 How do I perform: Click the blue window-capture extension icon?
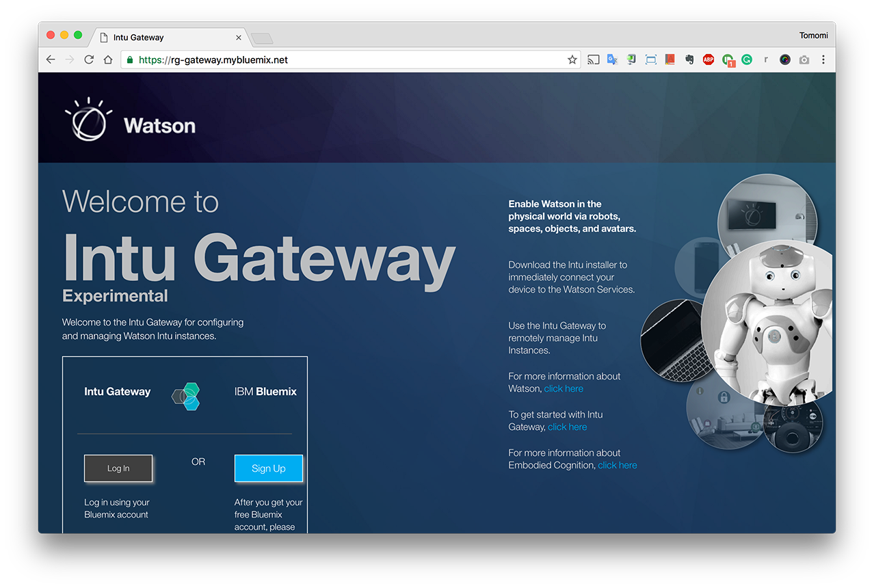click(x=650, y=59)
